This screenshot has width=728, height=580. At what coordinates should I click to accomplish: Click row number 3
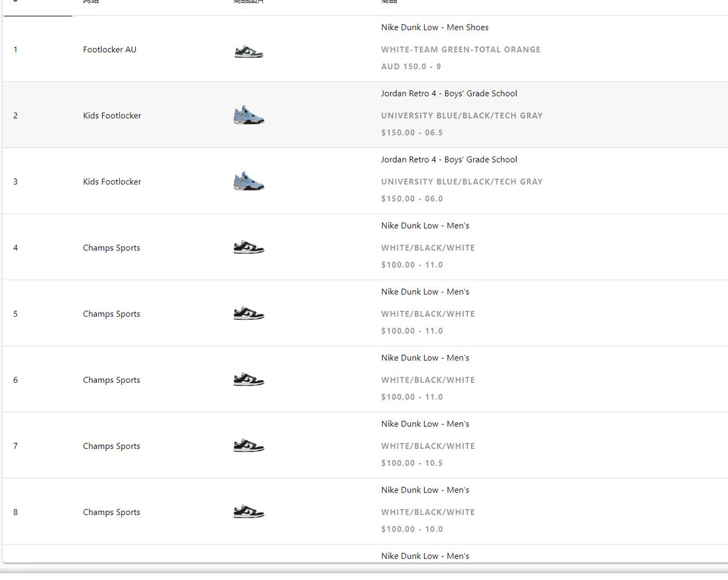pyautogui.click(x=15, y=182)
